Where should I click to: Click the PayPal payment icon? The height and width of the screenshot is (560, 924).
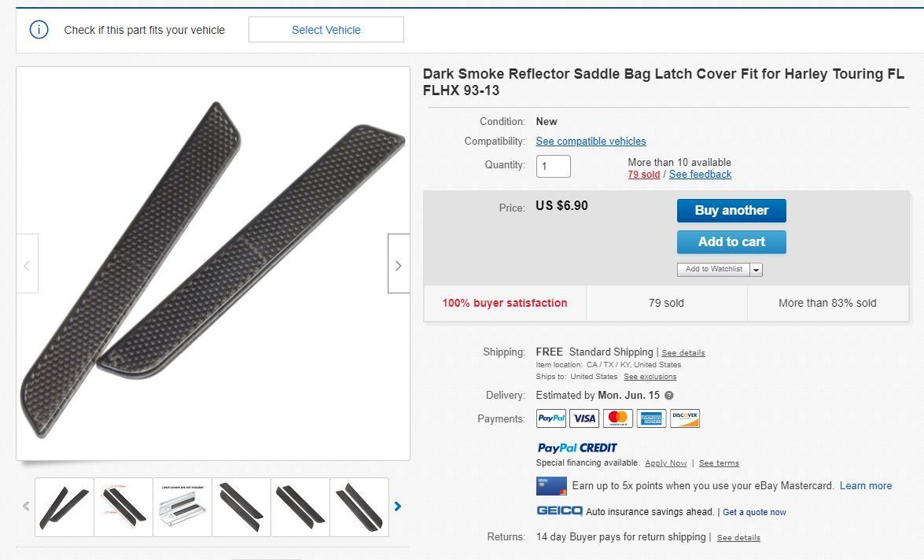[x=551, y=418]
